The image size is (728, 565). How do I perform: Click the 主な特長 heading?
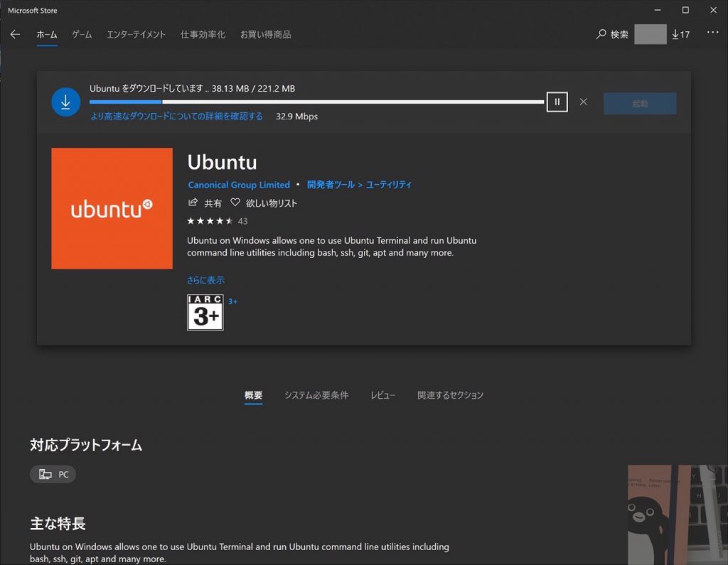click(x=58, y=524)
